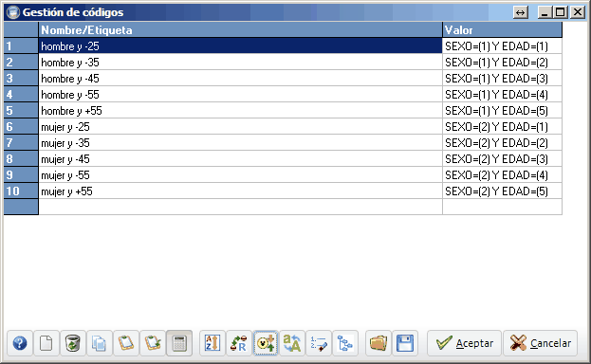
Task: Click the numbered list edit icon
Action: click(319, 343)
